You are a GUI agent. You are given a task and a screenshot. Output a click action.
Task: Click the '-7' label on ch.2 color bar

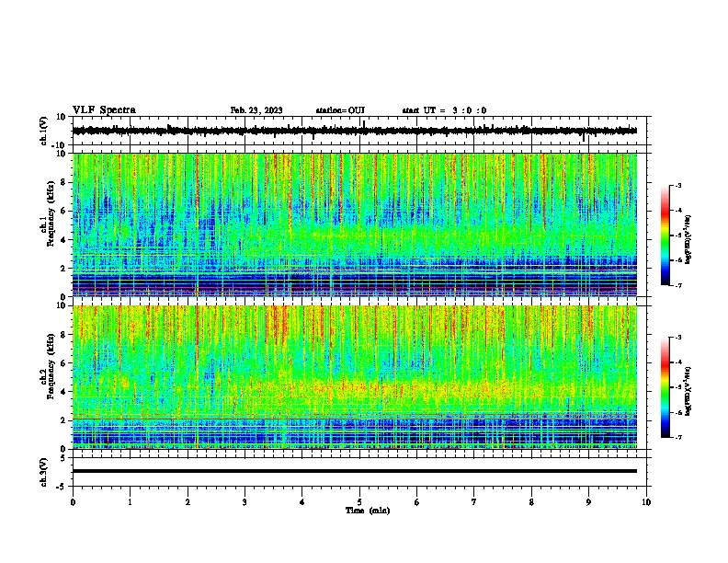(678, 437)
